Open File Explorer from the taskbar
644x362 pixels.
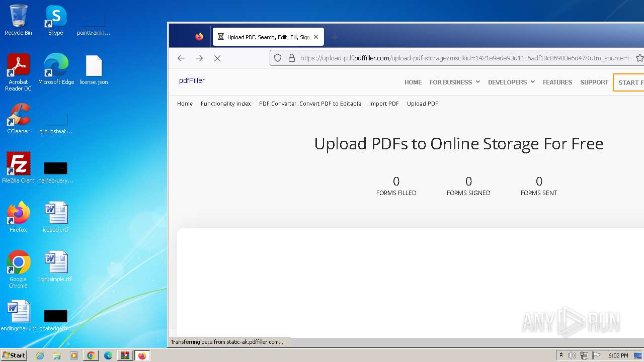click(57, 355)
